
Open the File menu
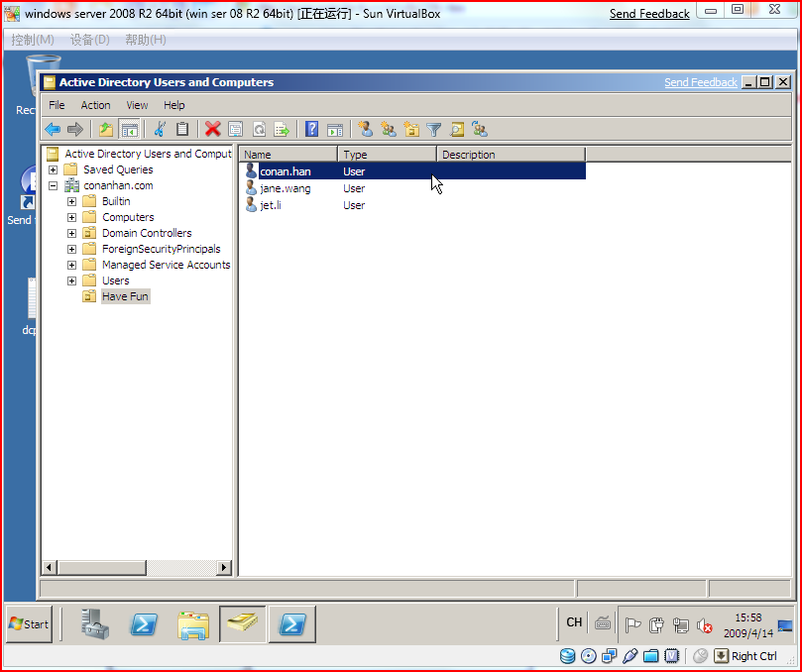coord(57,105)
